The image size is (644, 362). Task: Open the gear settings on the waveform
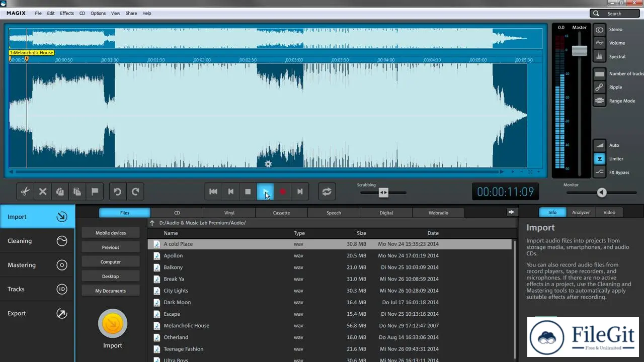click(268, 164)
